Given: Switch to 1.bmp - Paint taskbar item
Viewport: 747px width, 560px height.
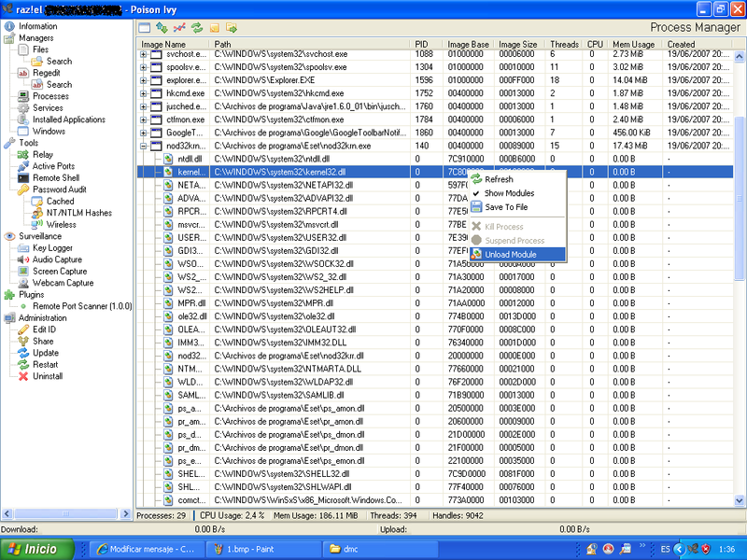Looking at the screenshot, I should [x=264, y=549].
